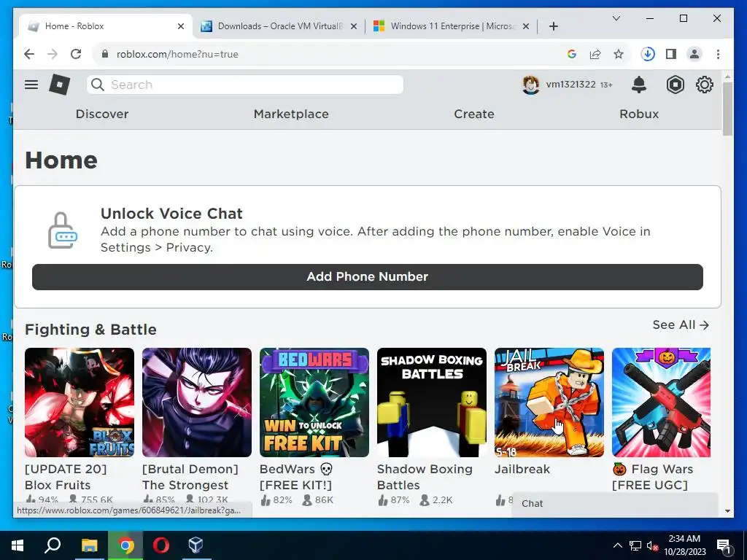747x560 pixels.
Task: Click the browser forward arrow
Action: point(53,54)
